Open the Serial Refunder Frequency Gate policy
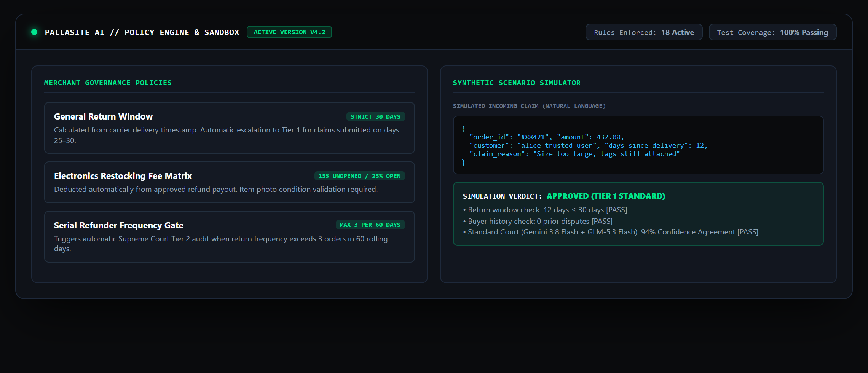The height and width of the screenshot is (373, 868). click(x=230, y=237)
